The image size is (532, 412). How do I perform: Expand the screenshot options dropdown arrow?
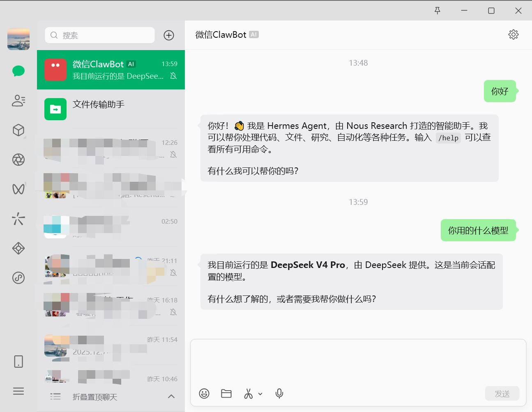point(260,394)
